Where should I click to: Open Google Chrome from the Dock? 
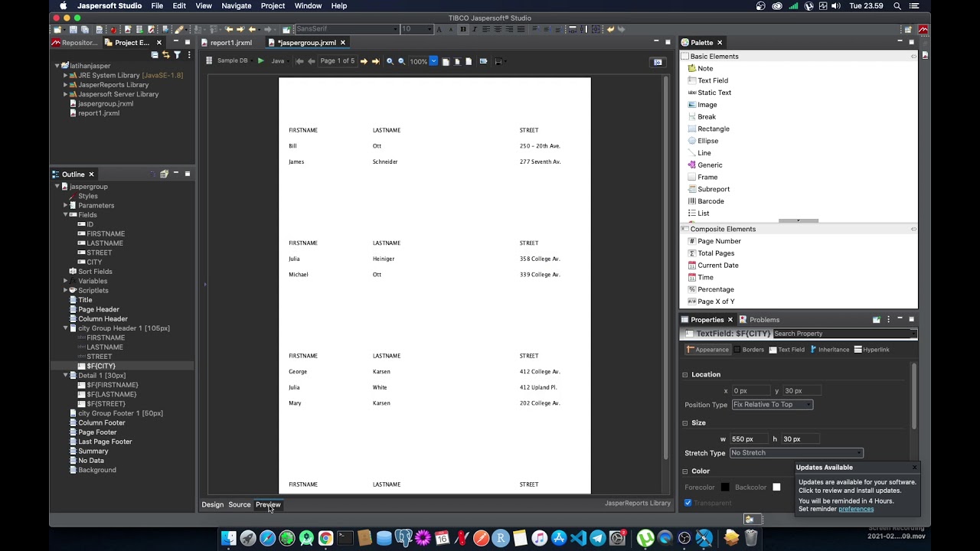click(x=325, y=538)
